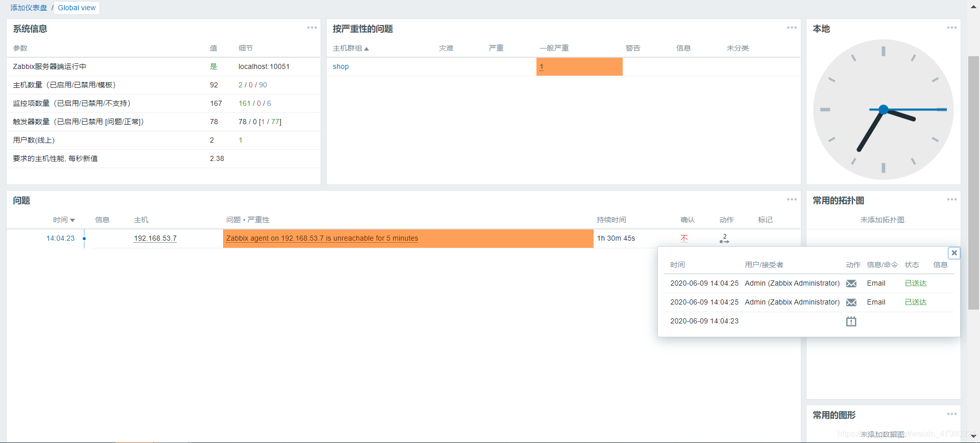Click the first email envelope icon at 14:04:25
980x443 pixels.
851,284
